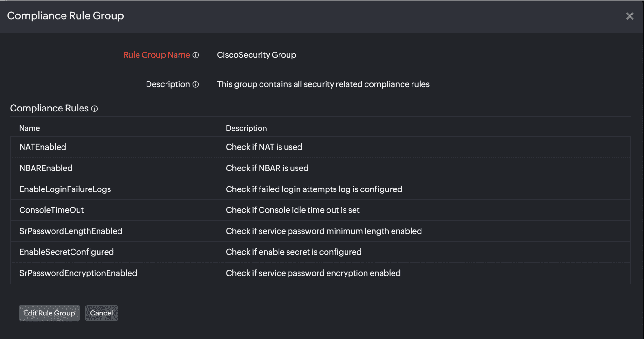Click the Name column header

[x=30, y=128]
